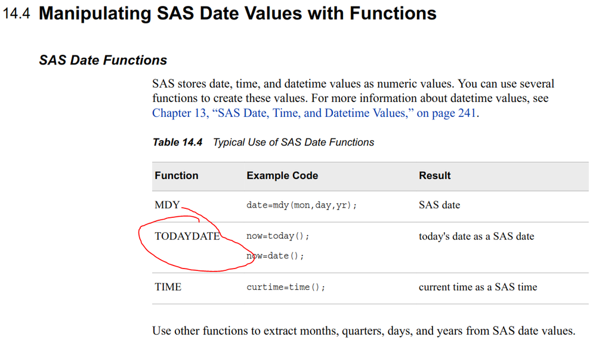Image resolution: width=596 pixels, height=364 pixels.
Task: Click the date=mdy(mon,day,yr); code example
Action: (x=301, y=205)
